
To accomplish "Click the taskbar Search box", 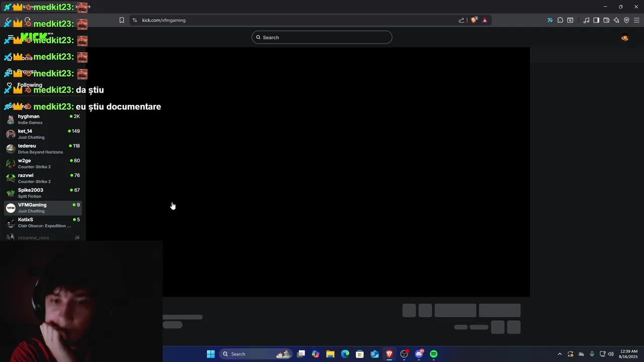I will 257,354.
